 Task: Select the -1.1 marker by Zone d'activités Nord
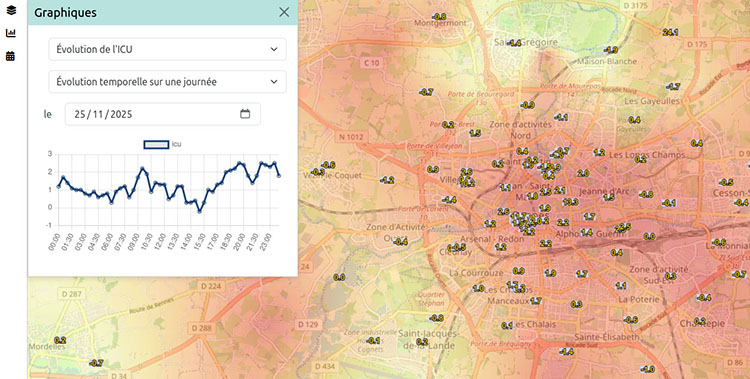[x=561, y=117]
